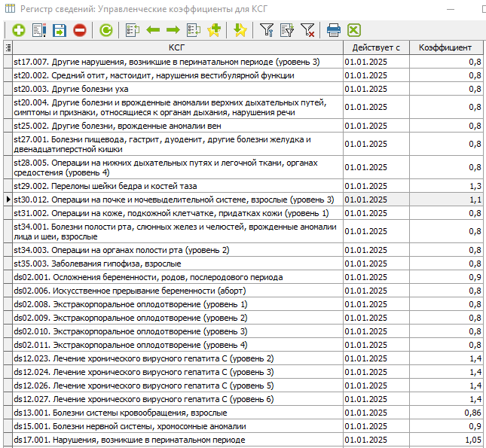Screen dimensions: 486x448
Task: Select row st29.002 Переломы шейки бедра
Action: pyautogui.click(x=177, y=185)
